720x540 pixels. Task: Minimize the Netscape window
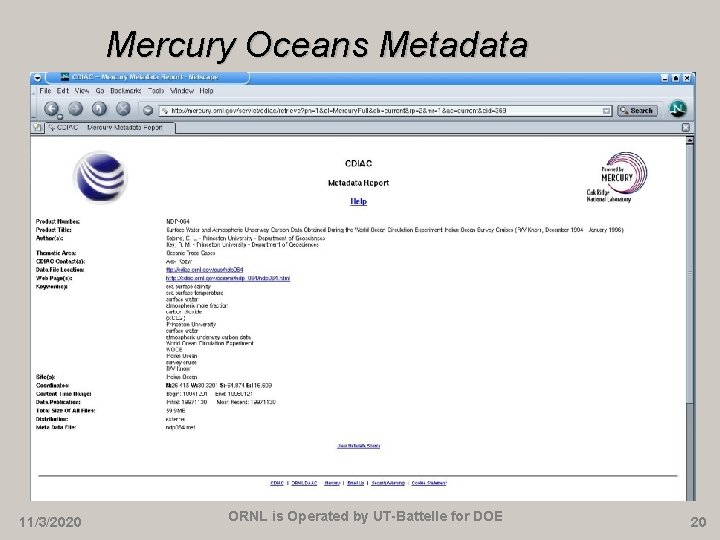[665, 78]
